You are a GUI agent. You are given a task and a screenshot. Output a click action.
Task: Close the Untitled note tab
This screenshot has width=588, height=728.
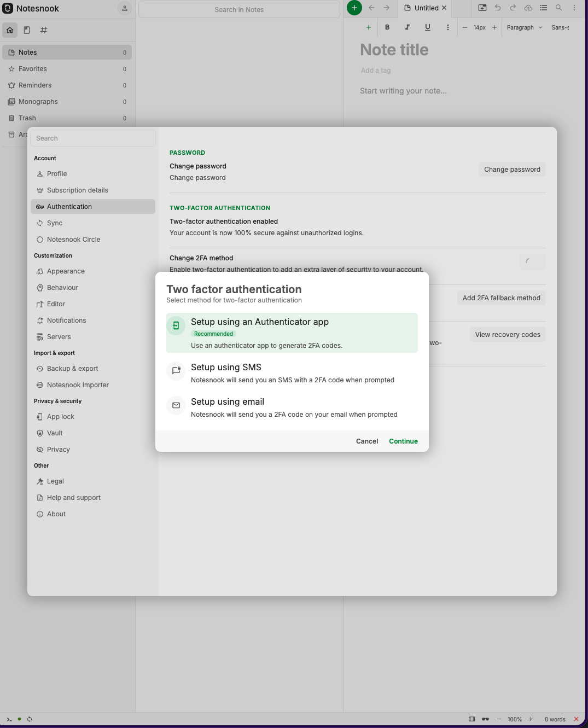pos(444,8)
